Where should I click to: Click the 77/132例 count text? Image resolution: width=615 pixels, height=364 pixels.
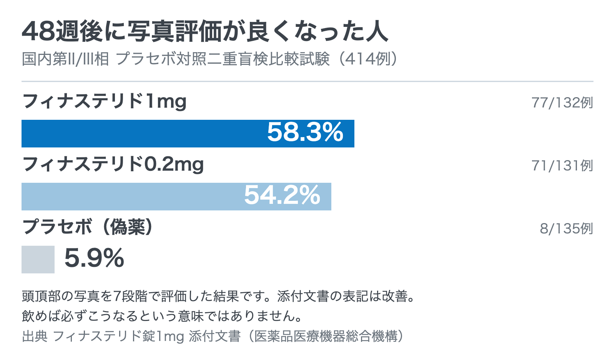[x=562, y=103]
